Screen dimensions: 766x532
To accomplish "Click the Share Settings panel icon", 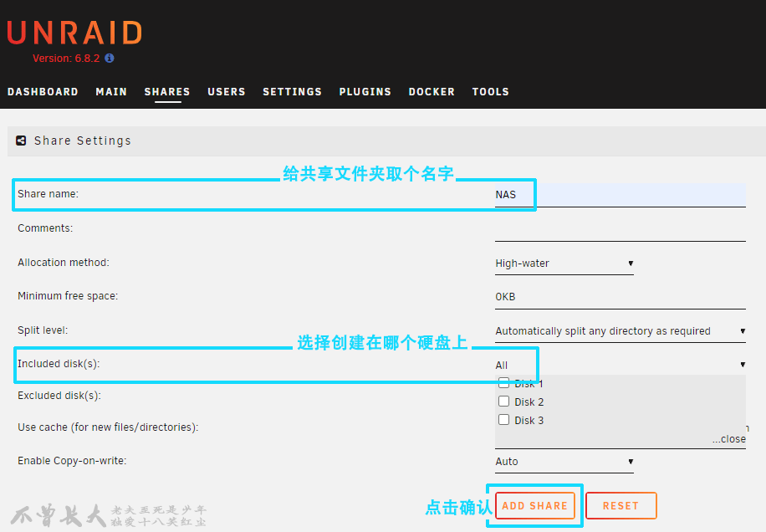I will [x=21, y=141].
